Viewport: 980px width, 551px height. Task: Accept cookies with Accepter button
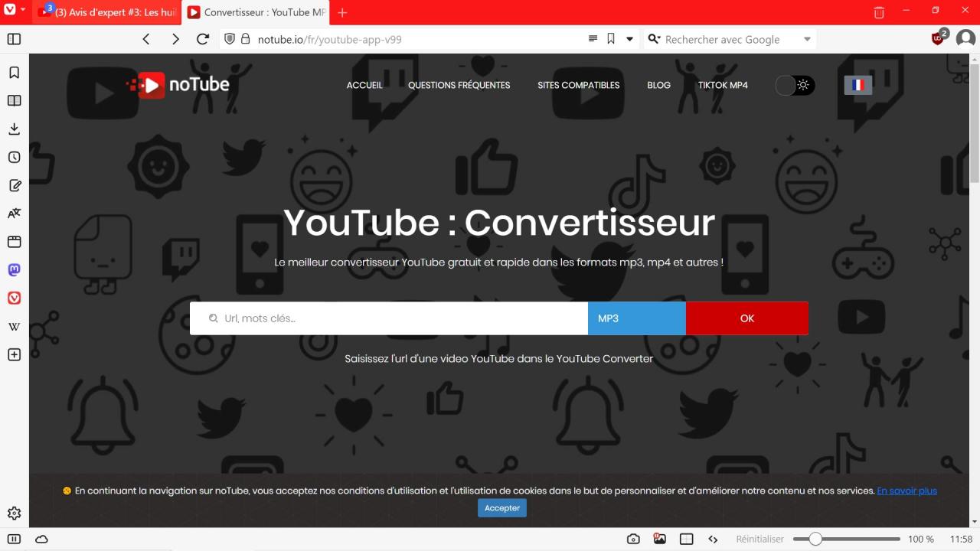click(502, 508)
